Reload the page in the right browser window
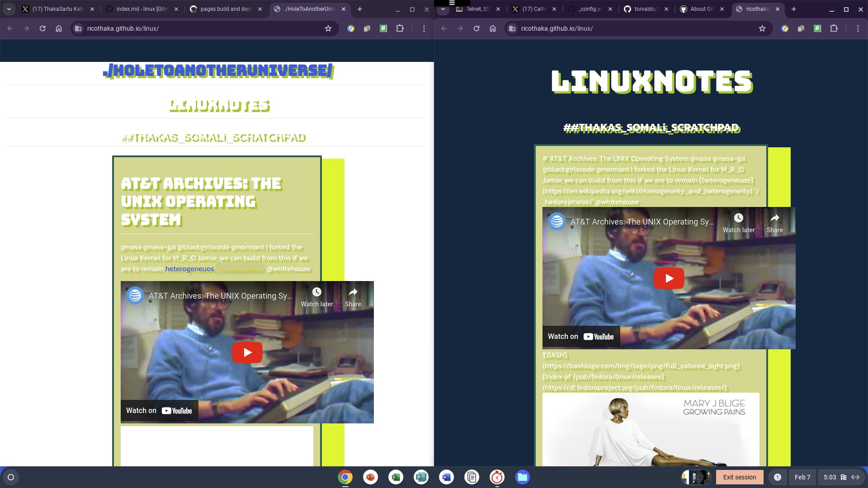Image resolution: width=868 pixels, height=488 pixels. pos(476,28)
